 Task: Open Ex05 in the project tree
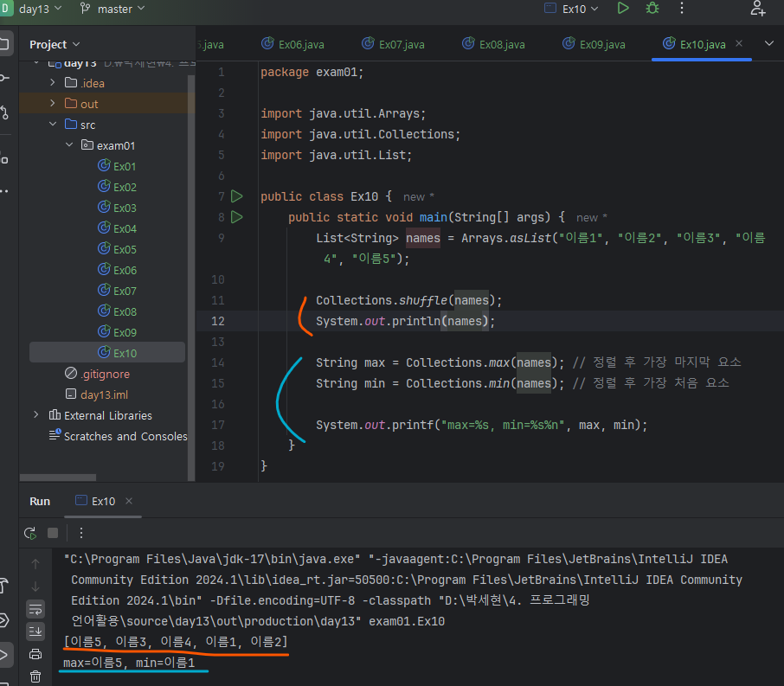(x=125, y=249)
